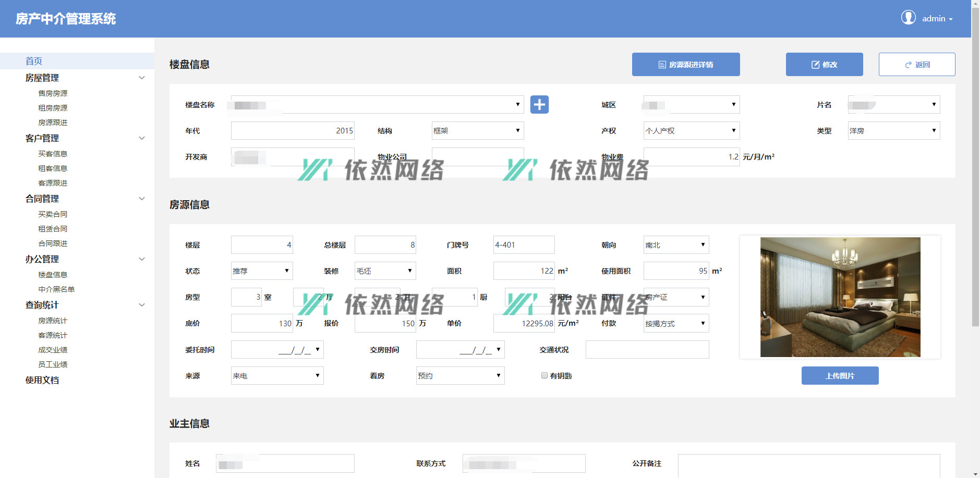Click the admin user avatar icon
Viewport: 980px width, 478px height.
point(908,18)
